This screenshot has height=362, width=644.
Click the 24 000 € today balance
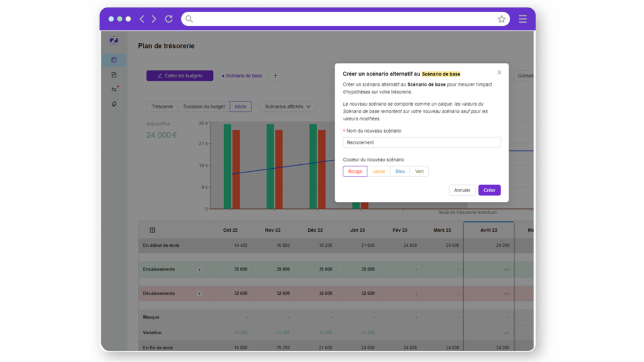coord(162,135)
